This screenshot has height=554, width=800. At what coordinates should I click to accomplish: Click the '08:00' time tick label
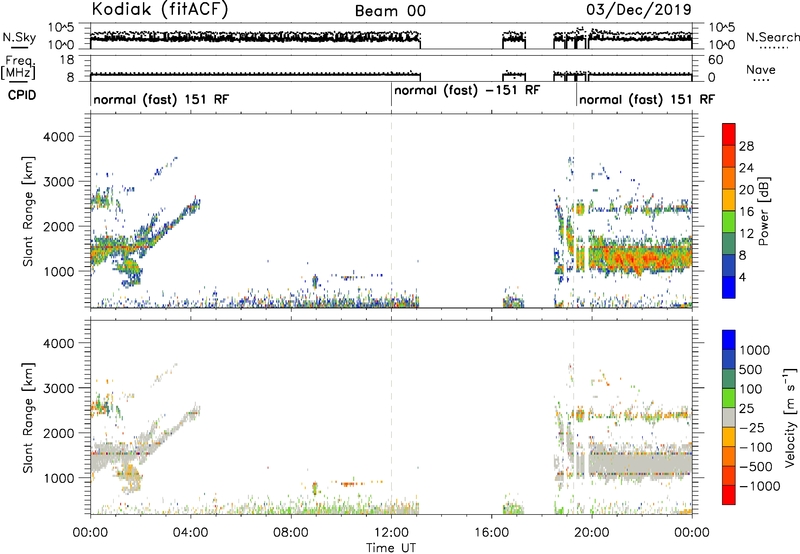pyautogui.click(x=290, y=533)
